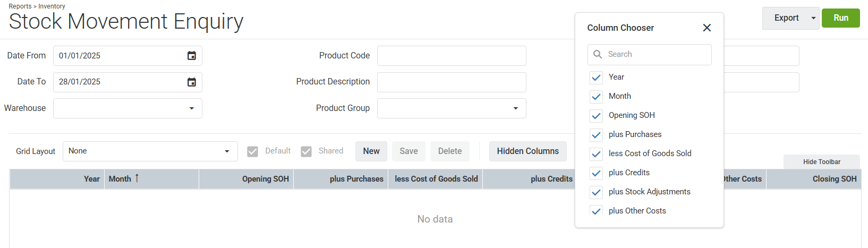The width and height of the screenshot is (868, 248).
Task: Uncheck the Year column checkbox
Action: coord(596,78)
